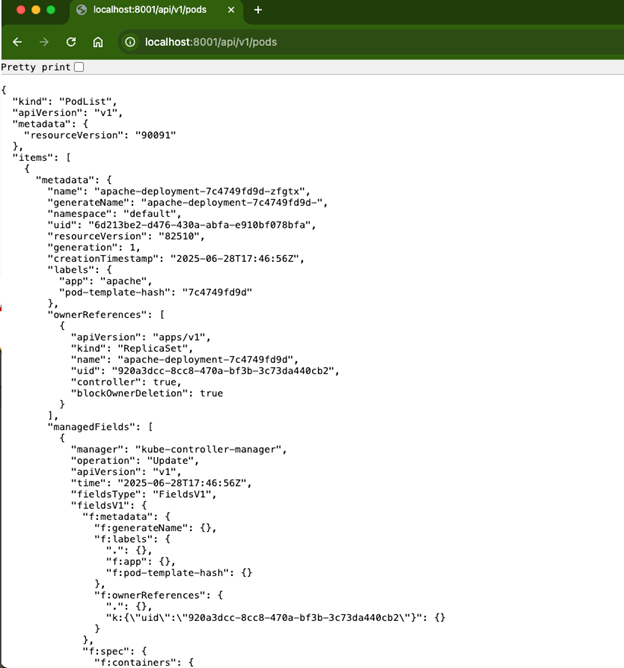Click the yellow minimize window button
The height and width of the screenshot is (668, 624).
(36, 10)
